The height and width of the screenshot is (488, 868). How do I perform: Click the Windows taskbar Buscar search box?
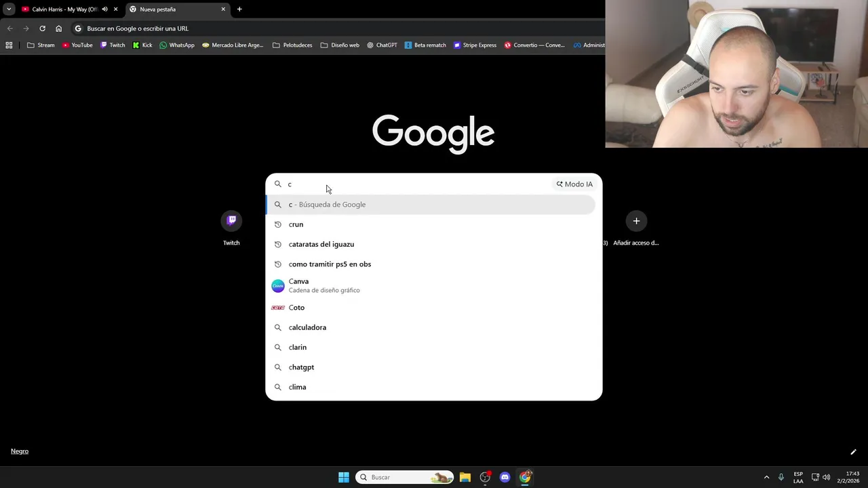tap(404, 477)
